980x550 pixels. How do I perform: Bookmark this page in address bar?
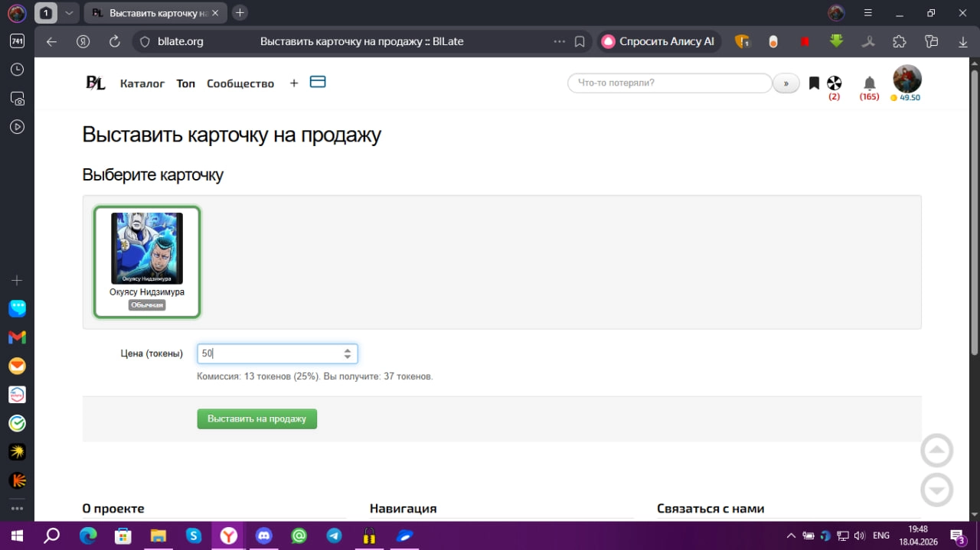(580, 42)
